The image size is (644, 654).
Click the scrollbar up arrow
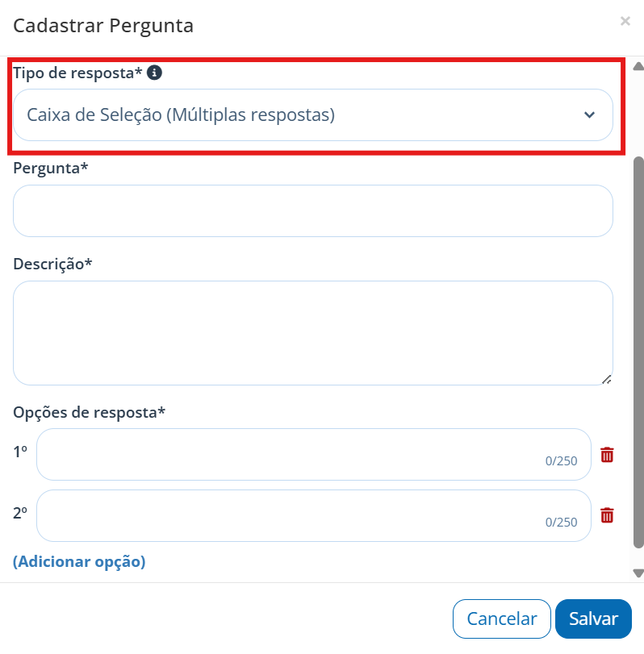point(638,66)
